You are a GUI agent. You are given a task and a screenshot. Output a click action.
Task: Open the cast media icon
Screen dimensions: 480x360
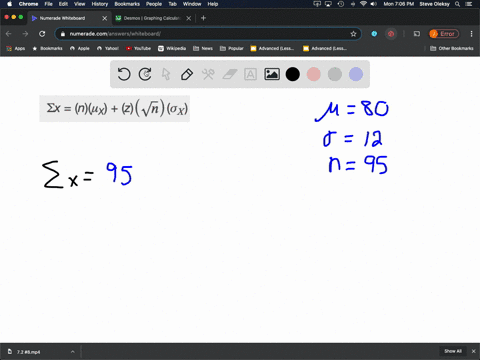click(x=417, y=34)
